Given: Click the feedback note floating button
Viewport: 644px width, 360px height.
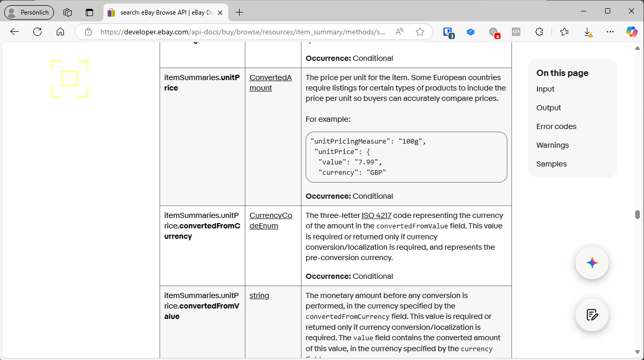Looking at the screenshot, I should click(592, 315).
